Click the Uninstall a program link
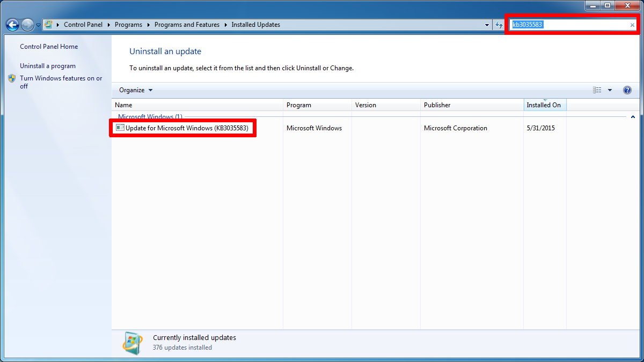The image size is (644, 362). [x=48, y=66]
